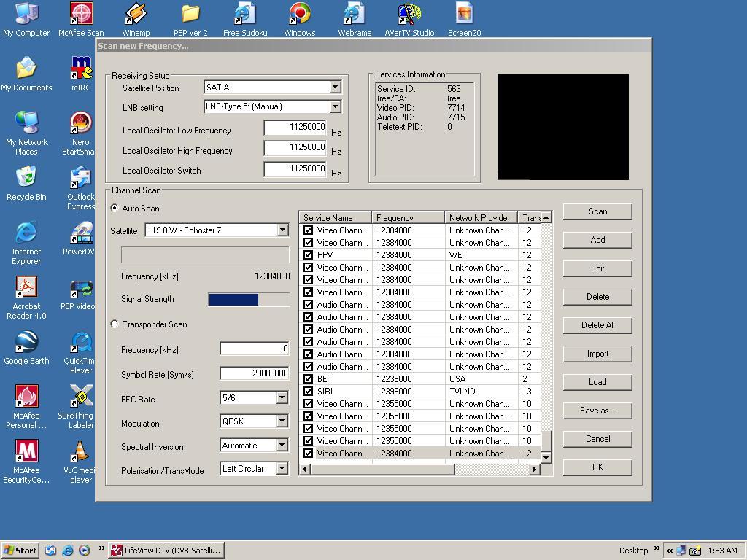This screenshot has height=560, width=747.
Task: Open the Satellite Position dropdown
Action: 335,87
